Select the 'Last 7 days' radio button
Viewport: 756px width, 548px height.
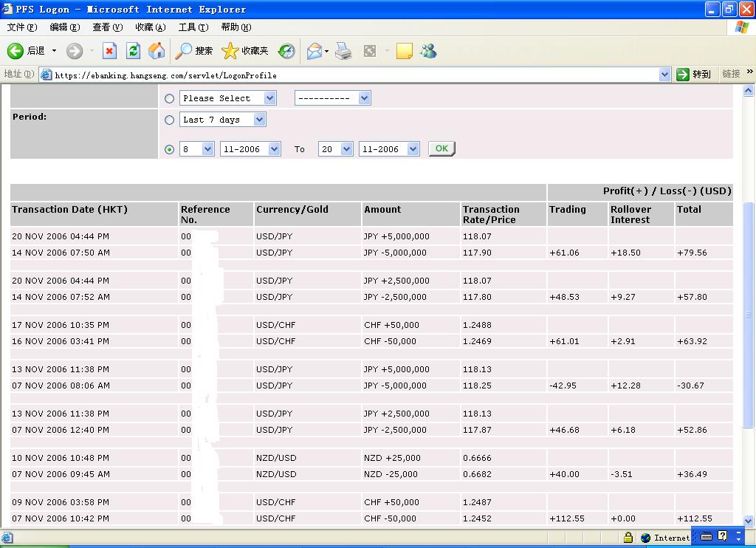(x=170, y=120)
